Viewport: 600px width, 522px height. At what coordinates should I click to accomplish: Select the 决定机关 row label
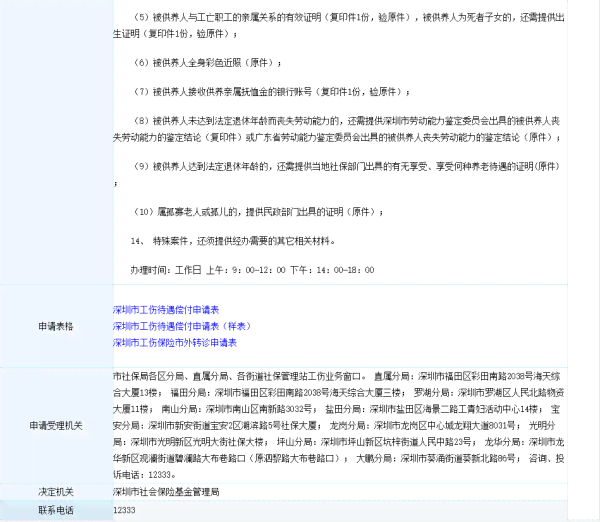coord(56,492)
